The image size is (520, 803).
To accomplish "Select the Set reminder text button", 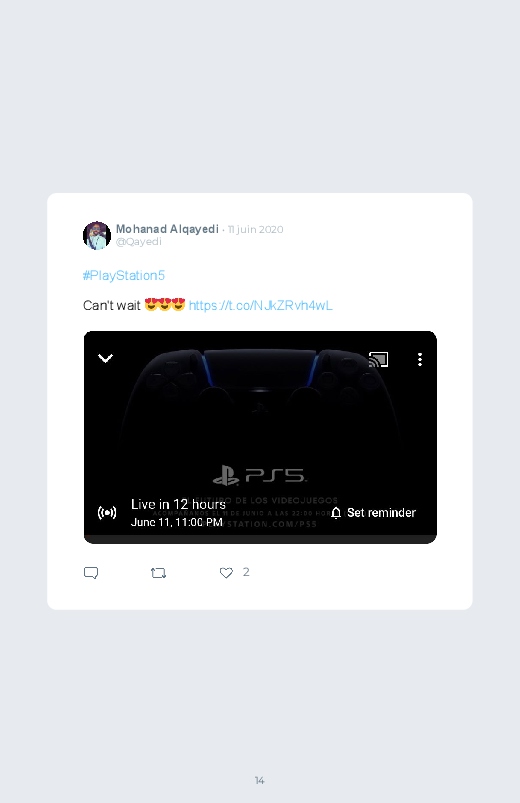I will click(x=381, y=513).
